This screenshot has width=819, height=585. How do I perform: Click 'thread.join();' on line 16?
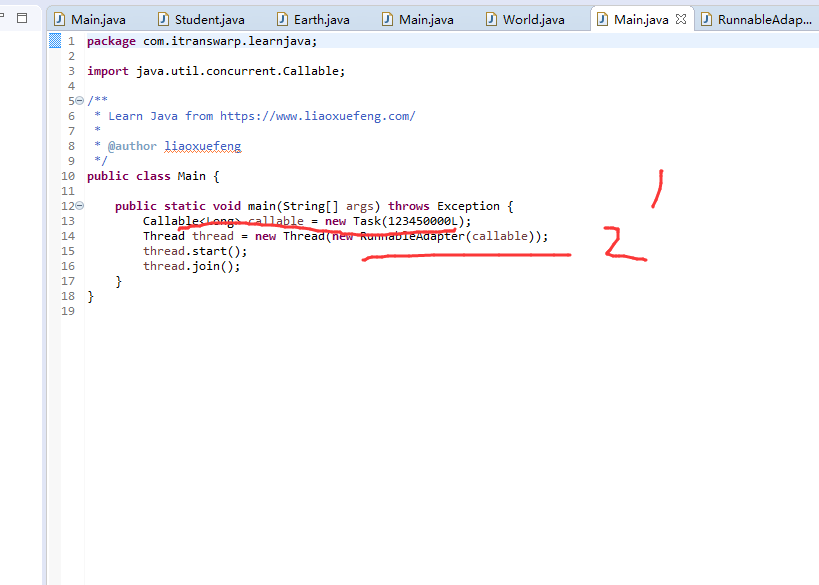[x=192, y=266]
